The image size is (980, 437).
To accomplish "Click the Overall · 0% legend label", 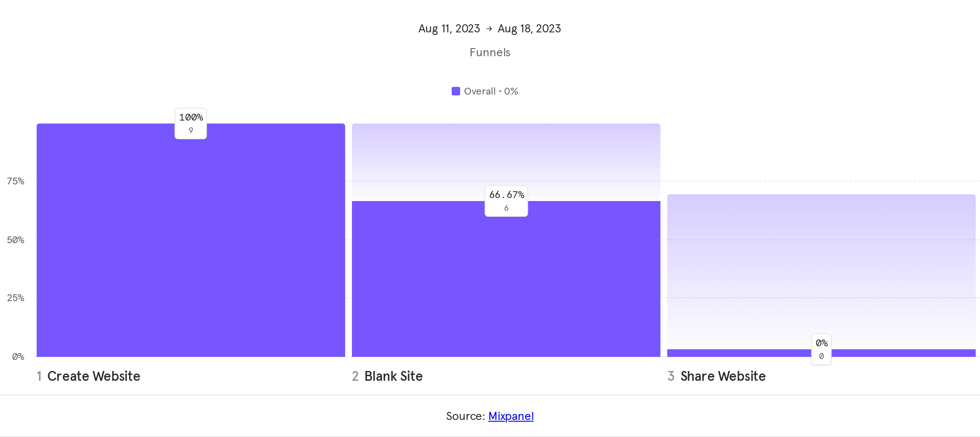I will 491,91.
